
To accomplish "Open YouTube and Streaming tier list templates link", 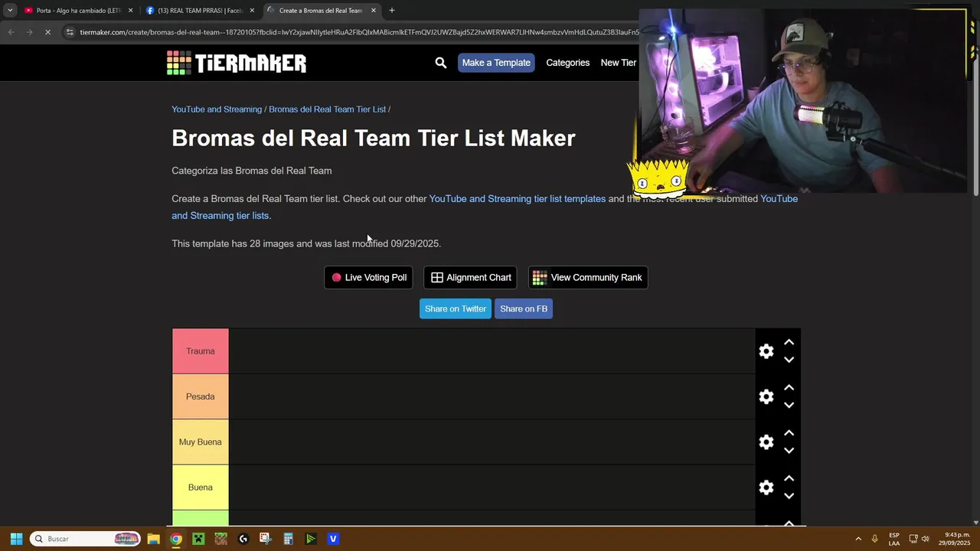I will pyautogui.click(x=517, y=199).
